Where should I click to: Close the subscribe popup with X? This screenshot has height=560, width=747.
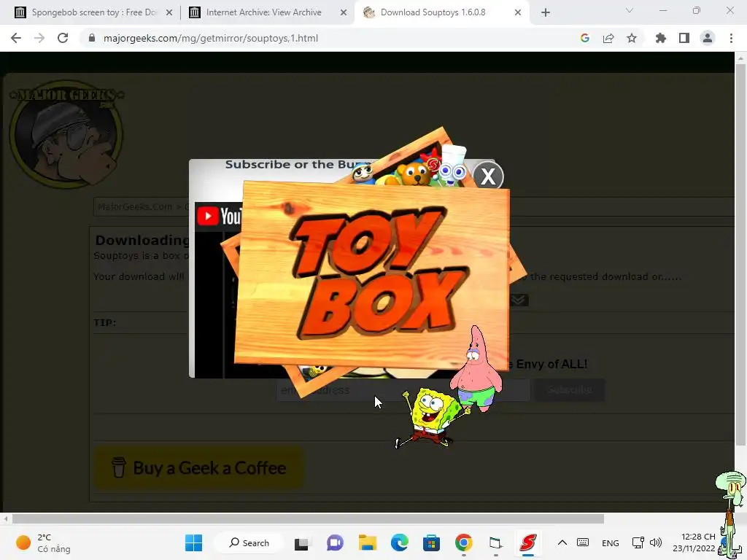[488, 176]
